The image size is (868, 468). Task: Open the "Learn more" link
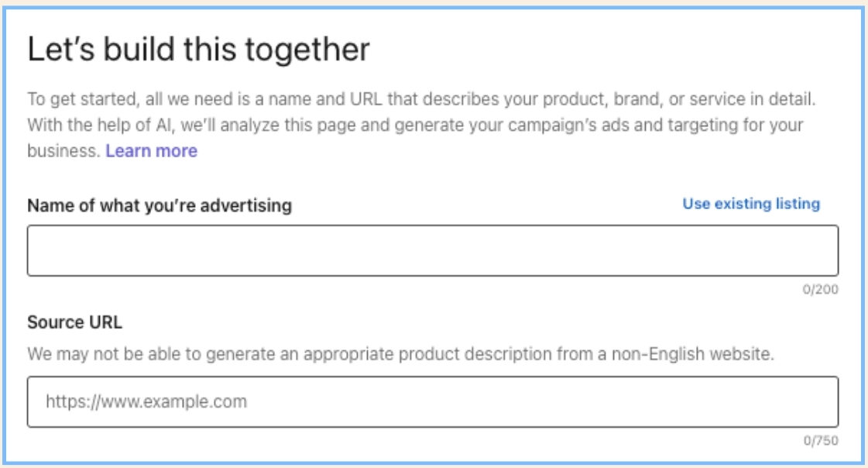coord(151,151)
